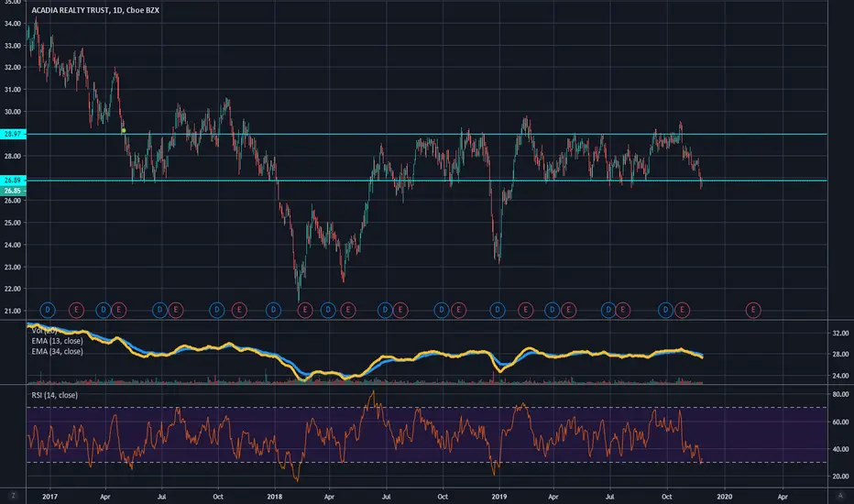Click the dividend marker at October 2019
Viewport: 854px width, 504px height.
(x=665, y=310)
